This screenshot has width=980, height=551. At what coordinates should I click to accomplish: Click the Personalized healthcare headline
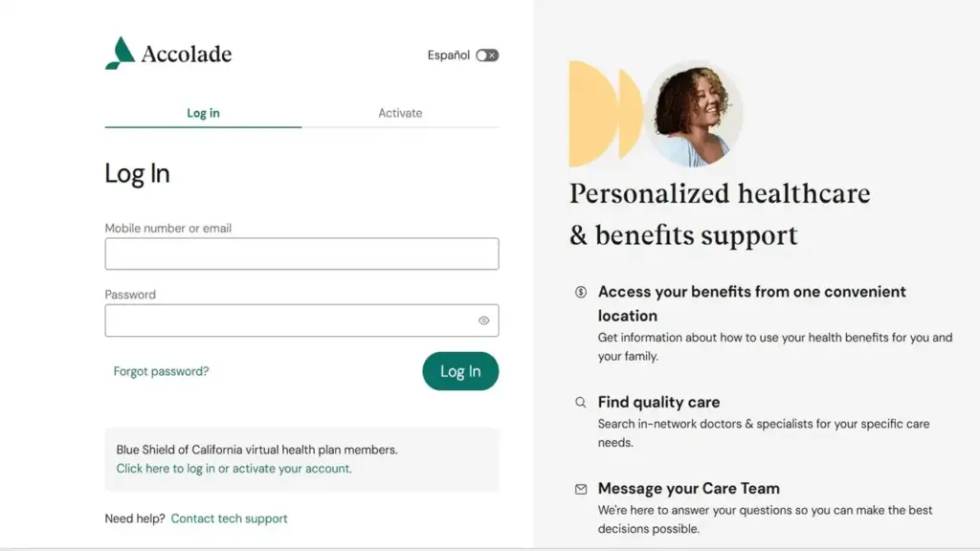(720, 213)
